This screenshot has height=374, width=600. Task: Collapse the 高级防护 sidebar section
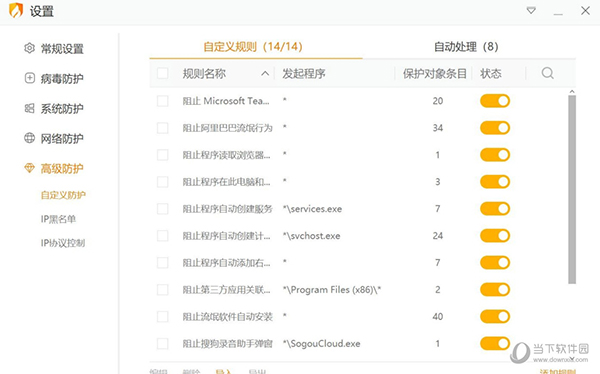pyautogui.click(x=54, y=168)
